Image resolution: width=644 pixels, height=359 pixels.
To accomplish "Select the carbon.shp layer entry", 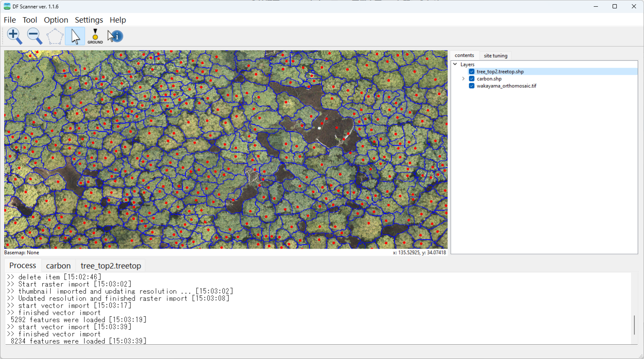I will coord(489,78).
